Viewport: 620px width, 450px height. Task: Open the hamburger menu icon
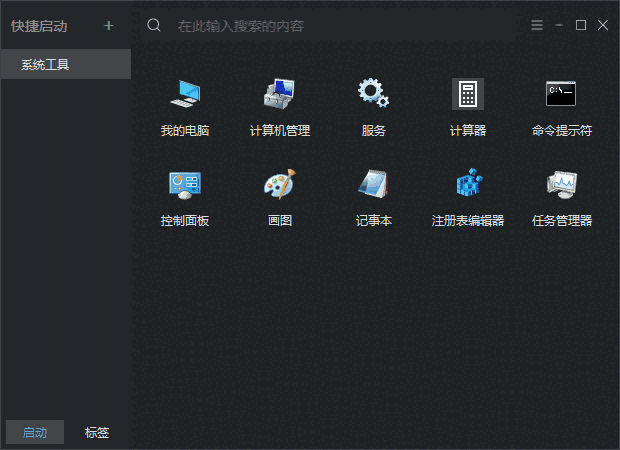537,25
